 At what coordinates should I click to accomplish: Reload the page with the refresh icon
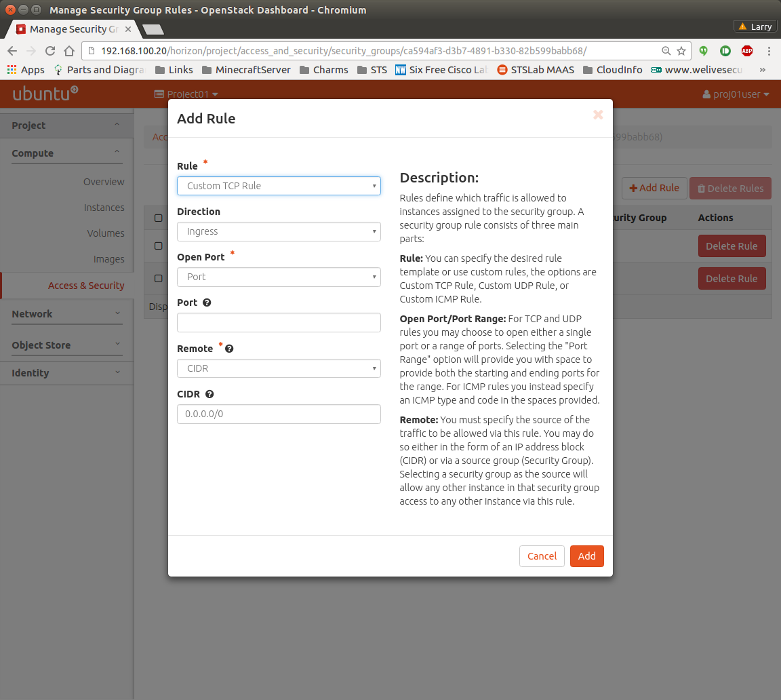pos(49,51)
